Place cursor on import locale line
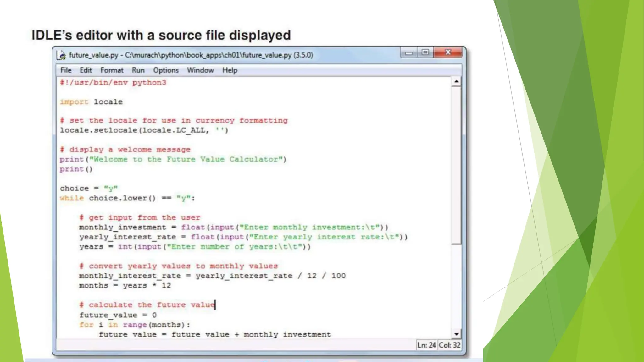The width and height of the screenshot is (644, 362). click(x=91, y=102)
